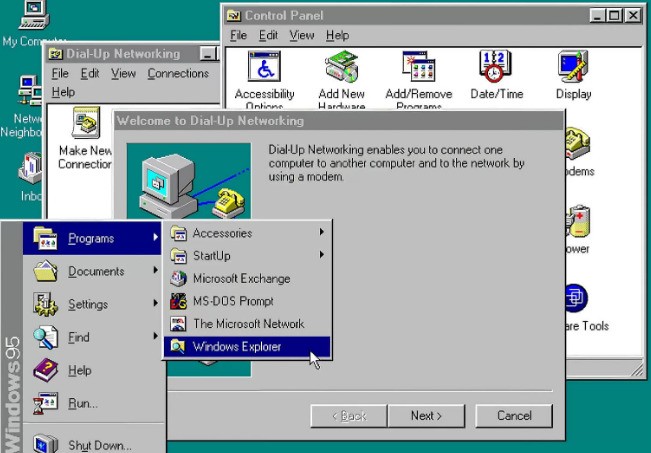Click the Windows Explorer magnifier icon

pos(178,346)
